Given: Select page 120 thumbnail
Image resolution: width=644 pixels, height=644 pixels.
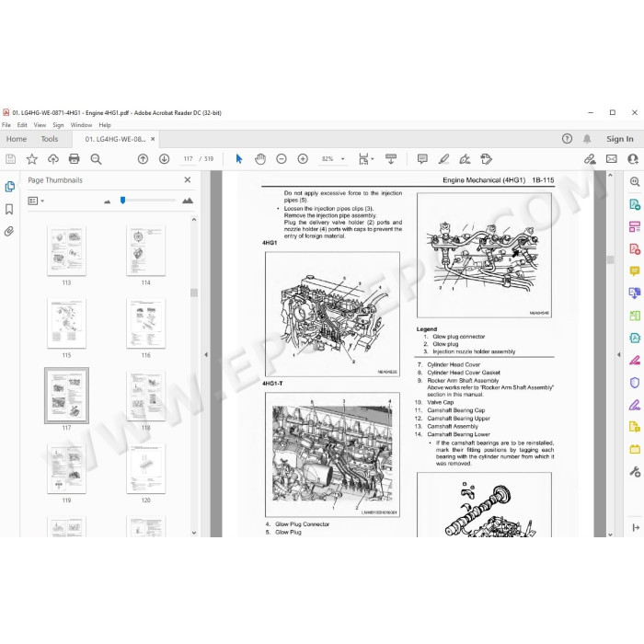Looking at the screenshot, I should click(x=145, y=468).
